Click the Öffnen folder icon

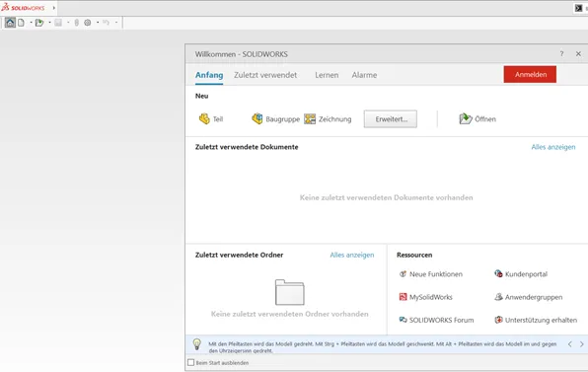point(466,118)
